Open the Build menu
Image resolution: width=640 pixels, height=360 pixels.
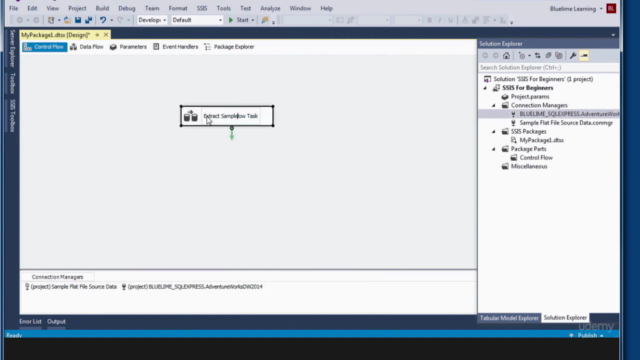coord(102,8)
